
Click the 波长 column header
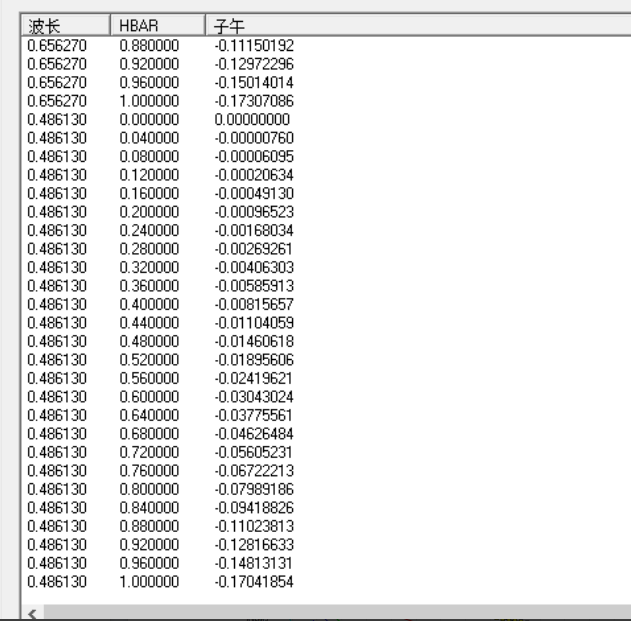pos(66,26)
